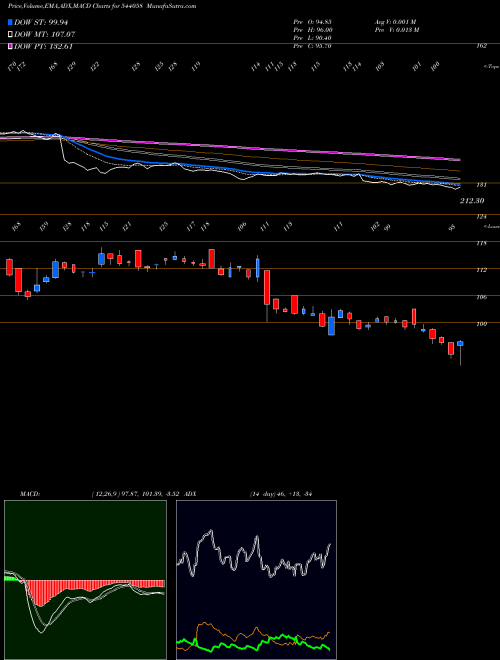Click the 124 price axis label

tap(482, 217)
